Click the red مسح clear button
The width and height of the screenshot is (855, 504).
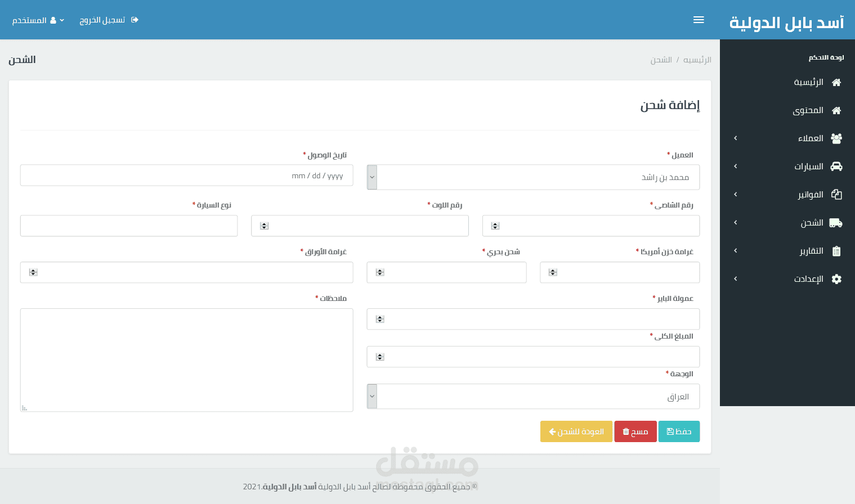coord(635,431)
